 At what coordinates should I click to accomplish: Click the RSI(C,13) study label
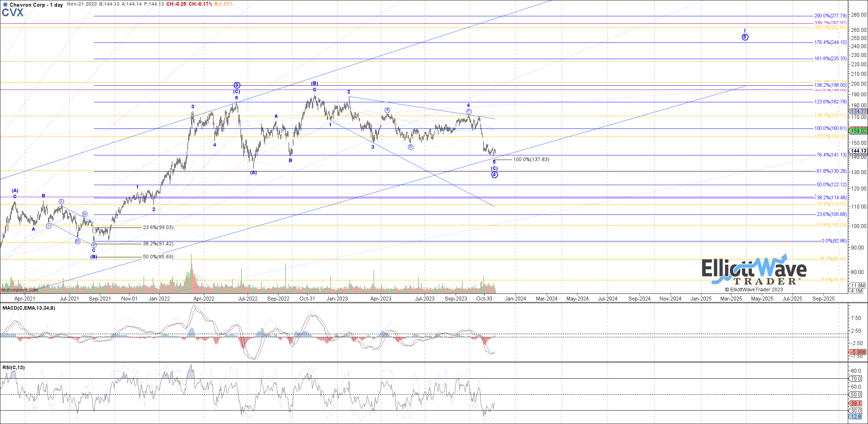(13, 367)
